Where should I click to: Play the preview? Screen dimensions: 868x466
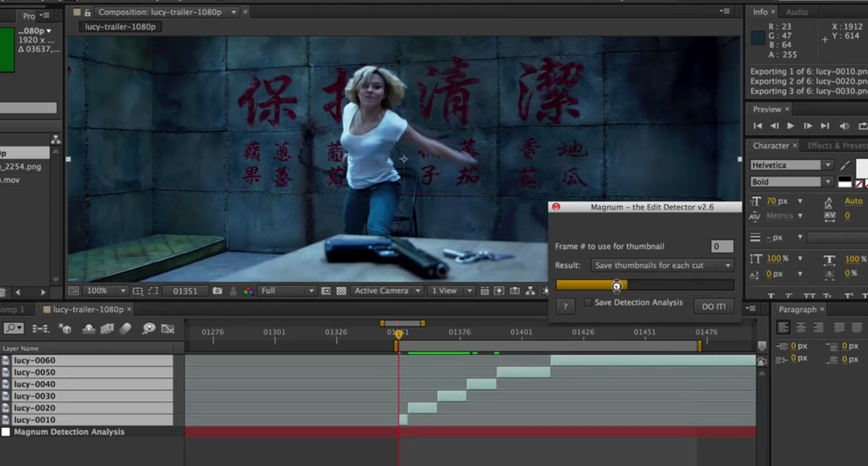point(791,126)
